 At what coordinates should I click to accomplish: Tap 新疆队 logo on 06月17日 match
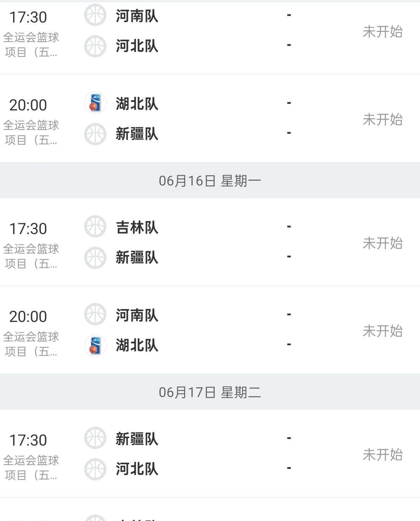click(95, 438)
